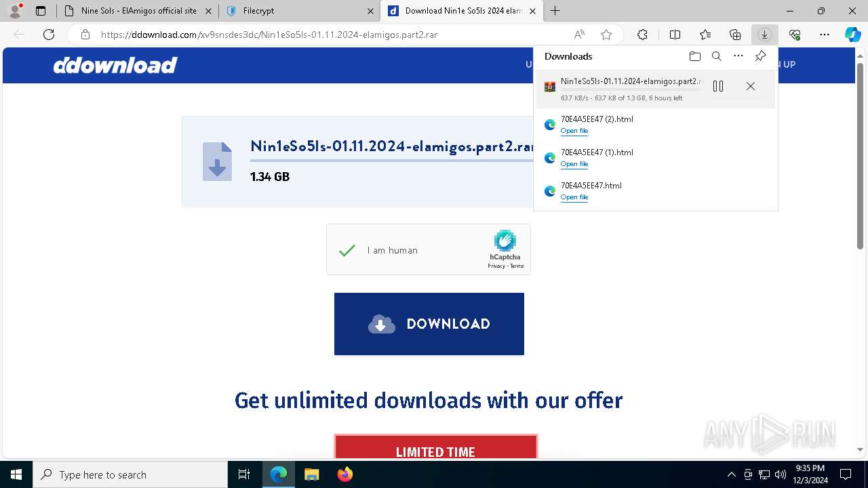Select the Download Nin1e So5ls tab

[x=461, y=11]
